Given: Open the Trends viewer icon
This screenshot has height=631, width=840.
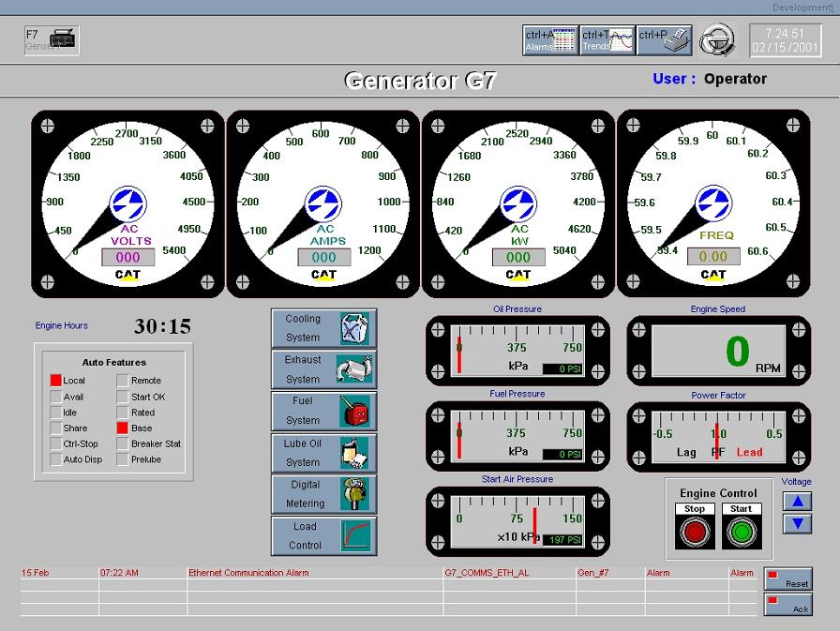Looking at the screenshot, I should point(607,39).
